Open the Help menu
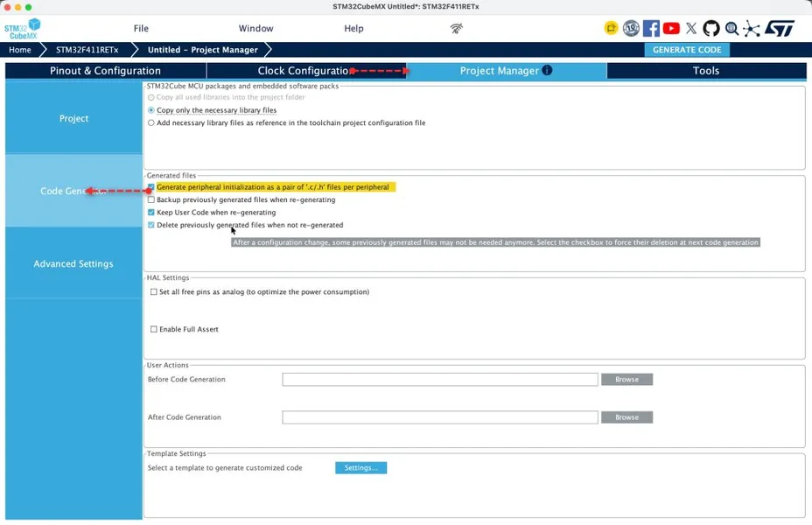 click(353, 29)
